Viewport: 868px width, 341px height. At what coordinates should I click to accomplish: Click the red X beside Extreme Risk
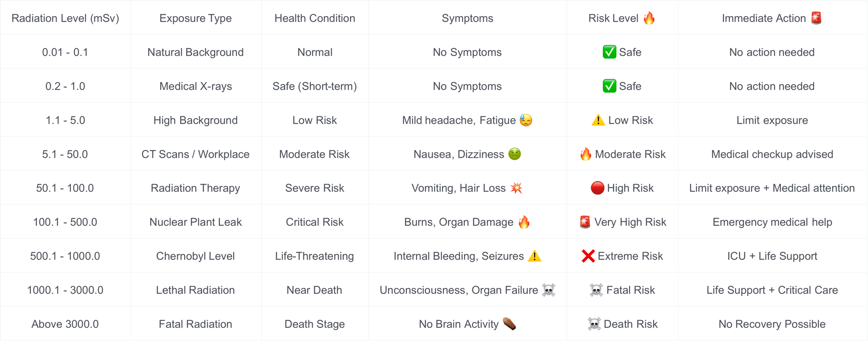pyautogui.click(x=588, y=256)
